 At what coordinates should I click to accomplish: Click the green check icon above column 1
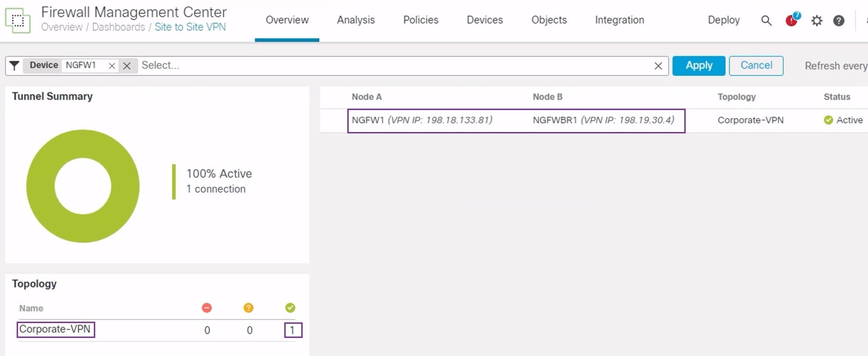click(290, 308)
